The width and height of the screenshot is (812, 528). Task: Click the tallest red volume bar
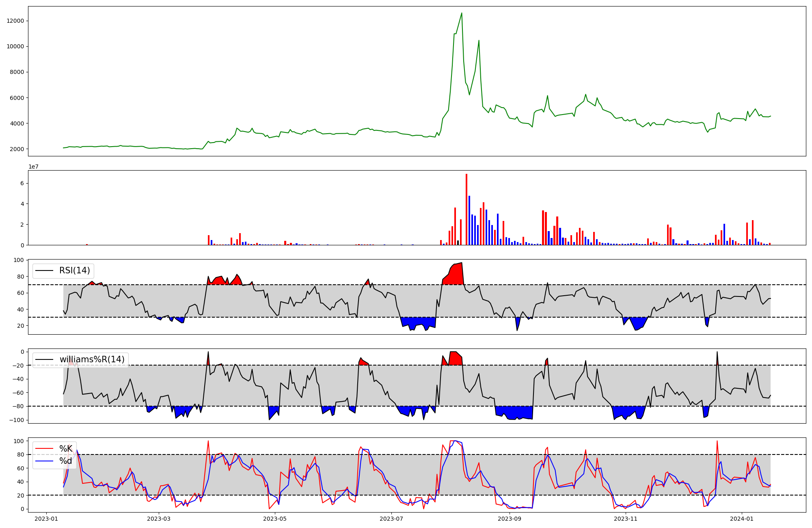(466, 209)
